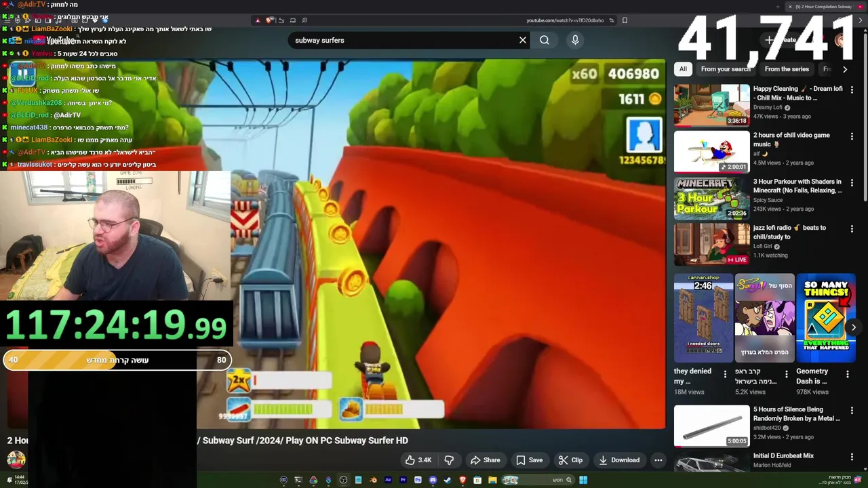The image size is (868, 488).
Task: Open Premiere Pro from the taskbar
Action: pyautogui.click(x=403, y=480)
